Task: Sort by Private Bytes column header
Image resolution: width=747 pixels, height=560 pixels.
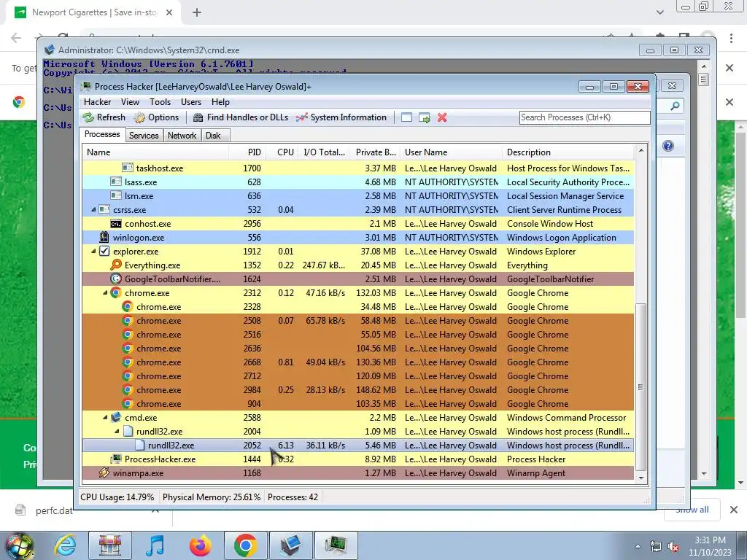Action: tap(375, 152)
